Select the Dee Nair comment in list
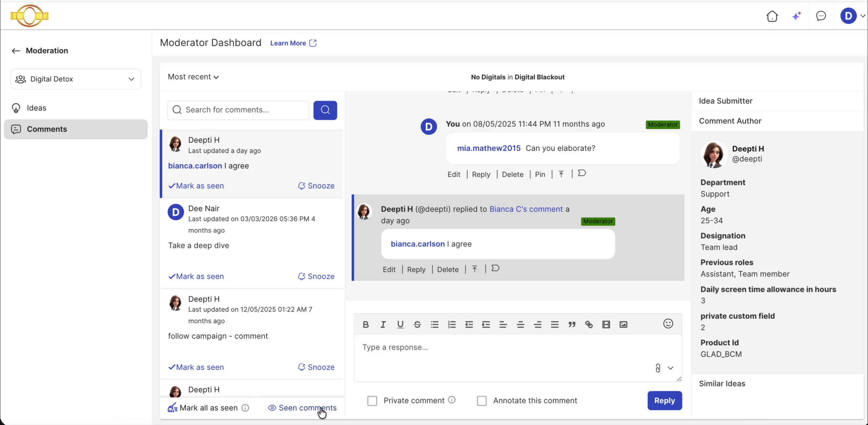The image size is (868, 425). click(x=252, y=243)
